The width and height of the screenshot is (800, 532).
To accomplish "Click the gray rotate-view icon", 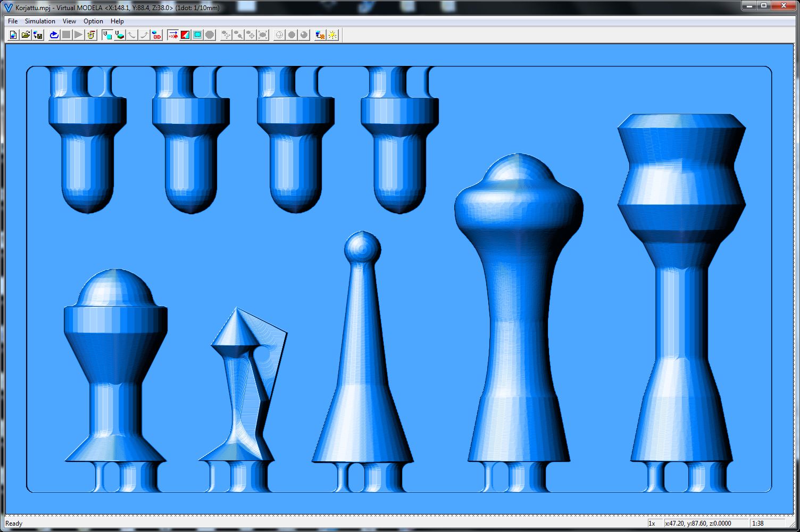I will (226, 35).
